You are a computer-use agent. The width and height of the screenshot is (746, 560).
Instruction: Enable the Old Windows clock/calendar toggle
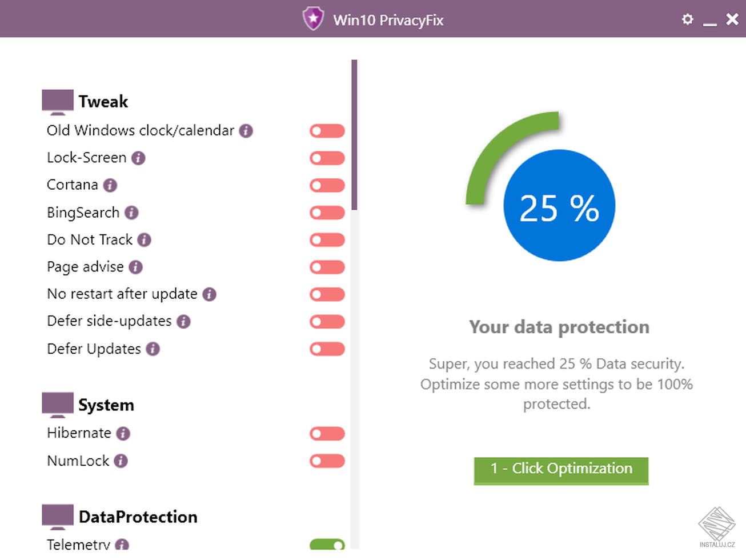pos(327,131)
